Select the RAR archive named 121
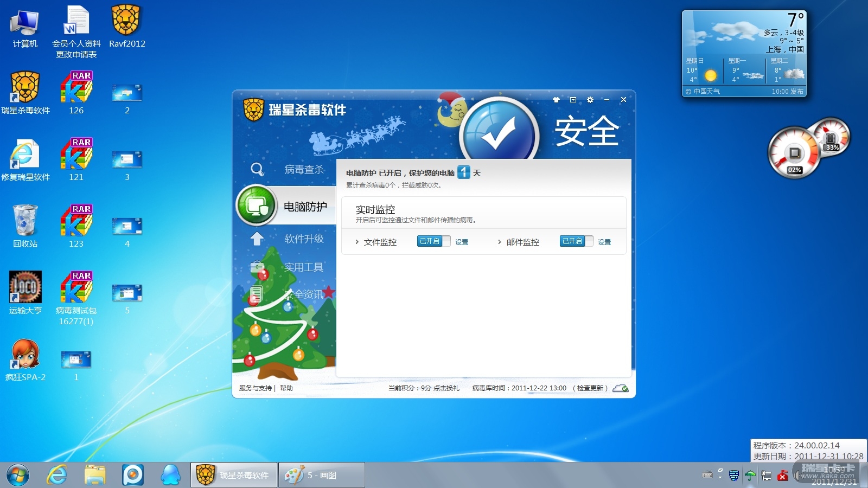The image size is (868, 488). pyautogui.click(x=76, y=160)
